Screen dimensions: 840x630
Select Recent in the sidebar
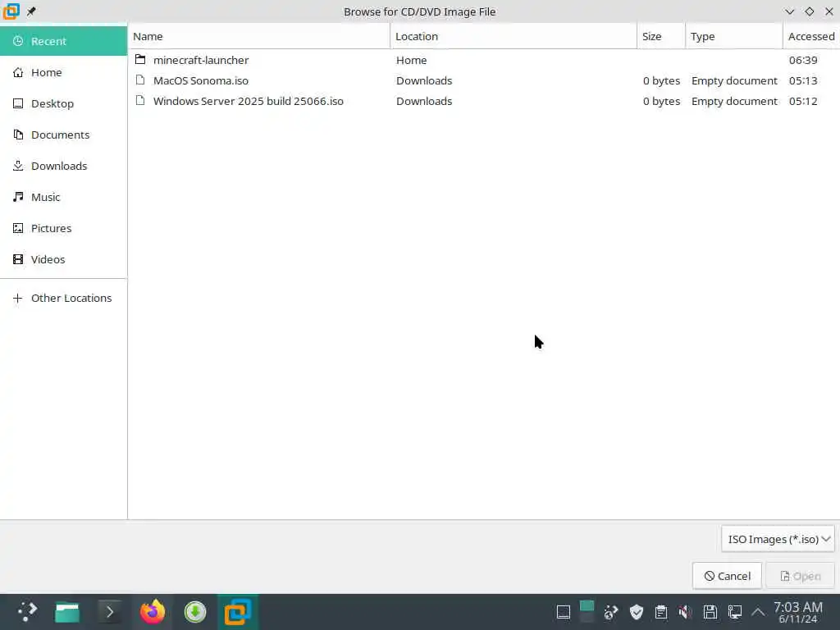point(63,41)
